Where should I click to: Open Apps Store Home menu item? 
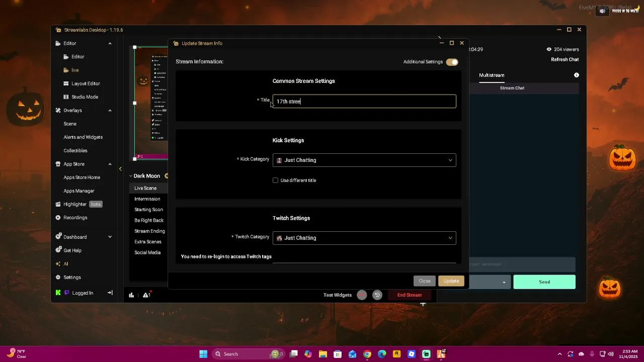click(82, 177)
